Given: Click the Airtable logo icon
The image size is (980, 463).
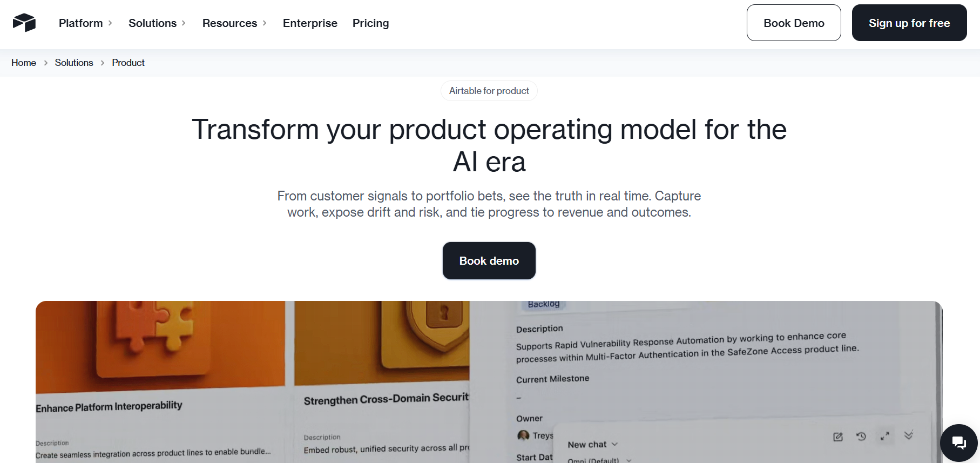Looking at the screenshot, I should pos(24,23).
